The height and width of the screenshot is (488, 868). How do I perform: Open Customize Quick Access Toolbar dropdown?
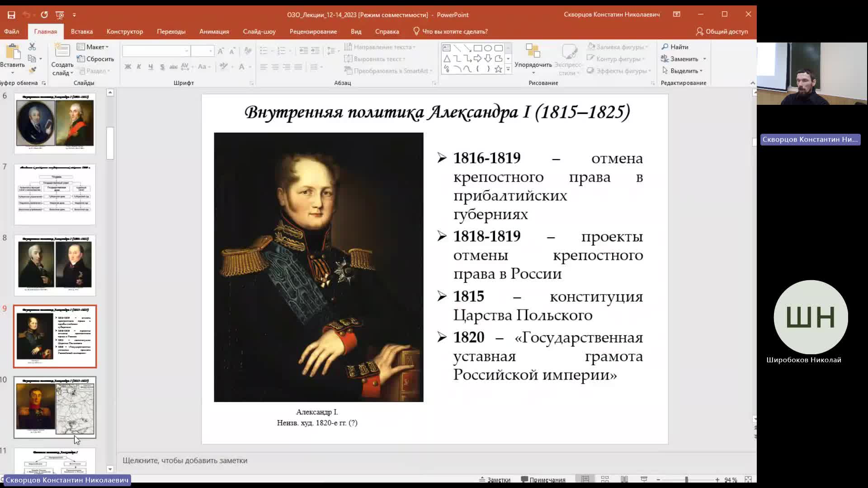(74, 15)
